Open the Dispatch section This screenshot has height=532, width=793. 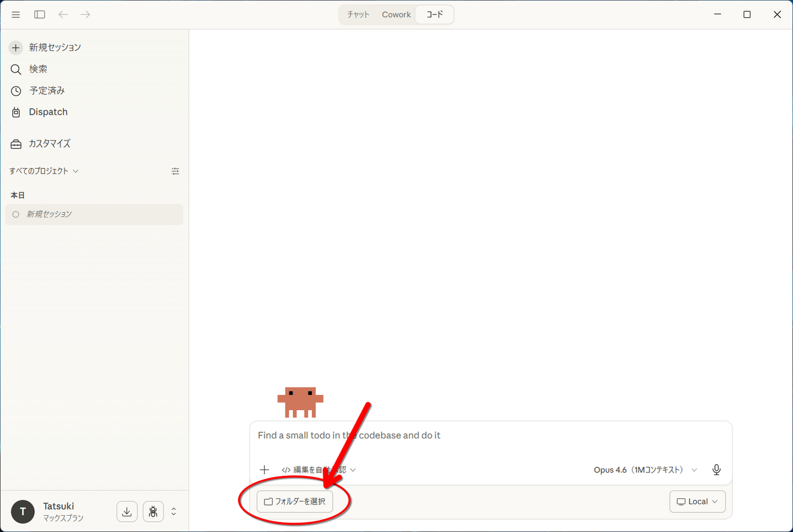(x=47, y=112)
